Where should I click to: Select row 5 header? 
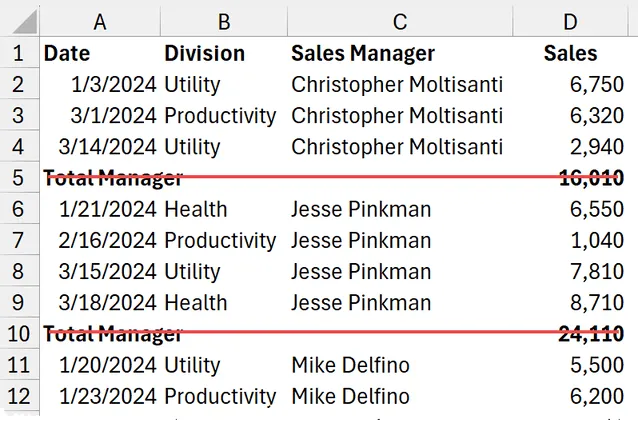pyautogui.click(x=20, y=178)
